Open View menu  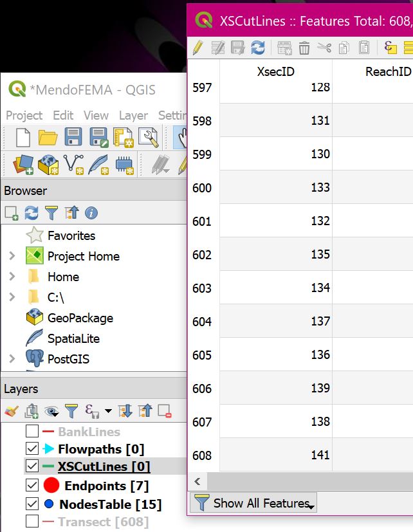pyautogui.click(x=96, y=115)
